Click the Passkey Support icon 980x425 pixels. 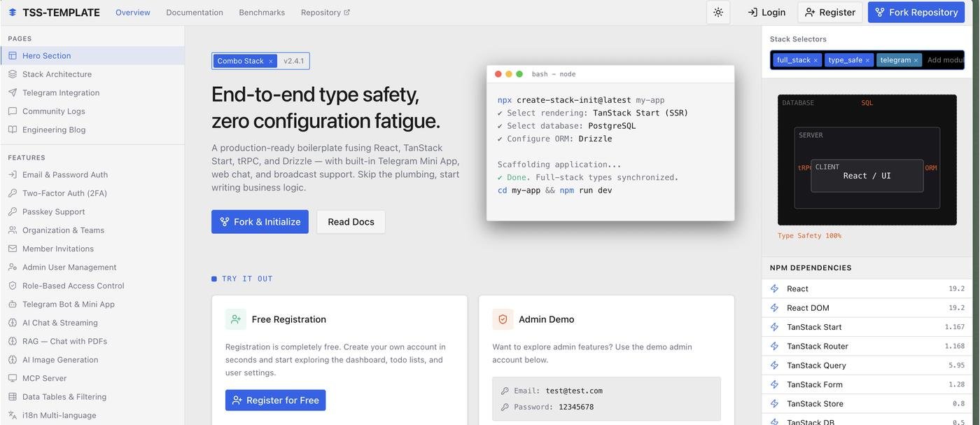point(13,211)
